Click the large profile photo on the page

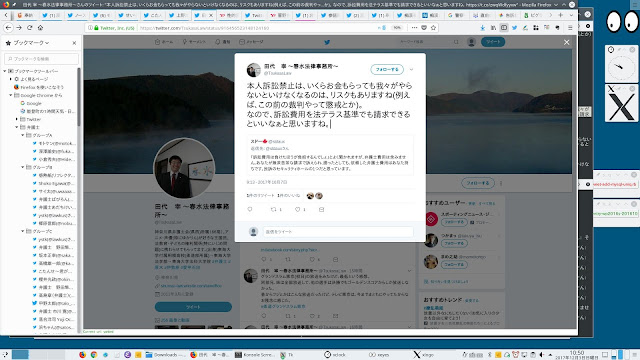184,168
